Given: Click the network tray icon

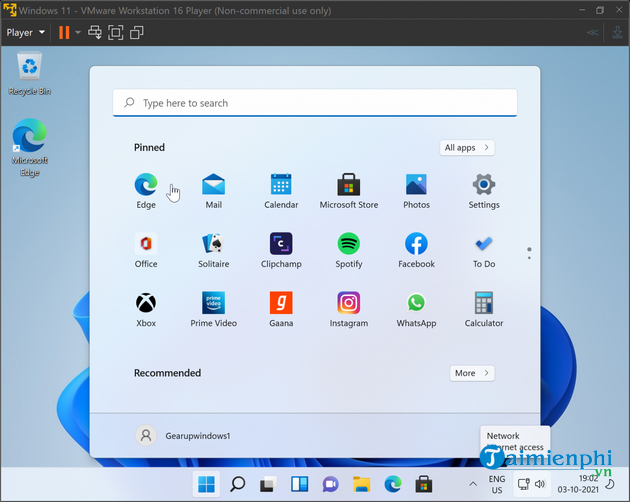Looking at the screenshot, I should click(x=524, y=484).
